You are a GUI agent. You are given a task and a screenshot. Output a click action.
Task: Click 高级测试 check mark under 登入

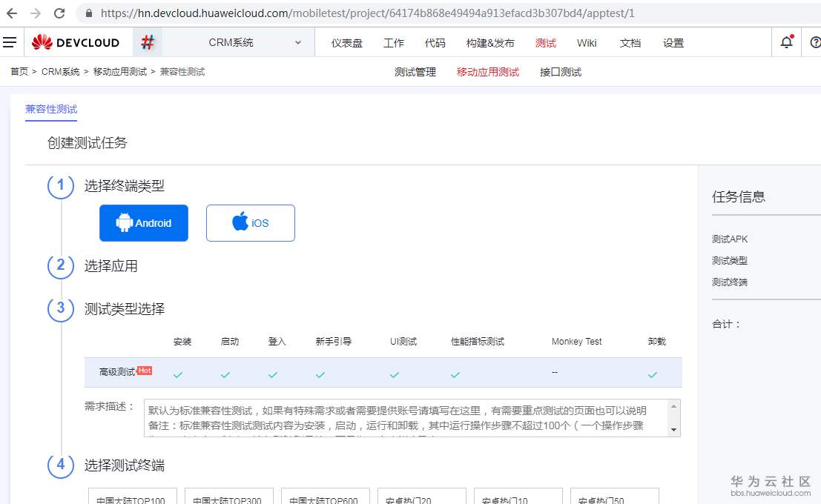point(273,375)
